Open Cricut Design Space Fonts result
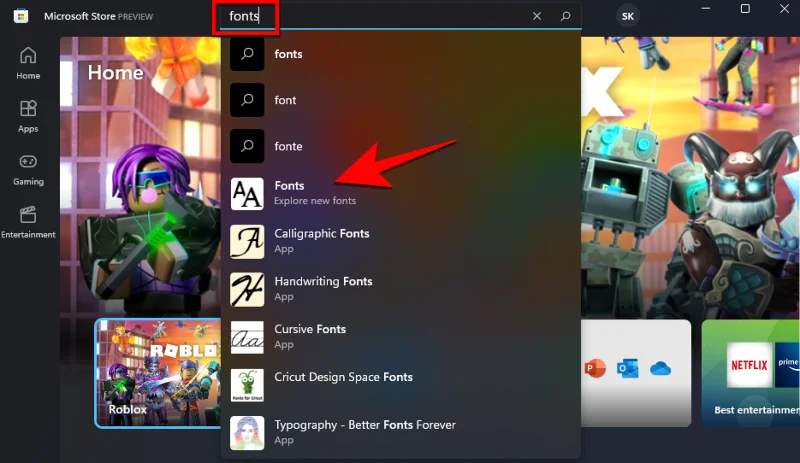The height and width of the screenshot is (463, 800). coord(401,385)
